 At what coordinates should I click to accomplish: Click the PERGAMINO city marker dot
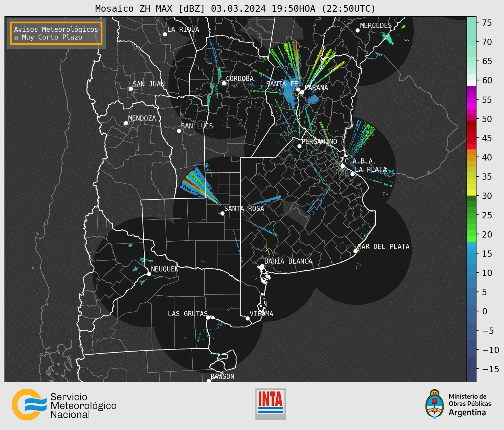click(299, 146)
